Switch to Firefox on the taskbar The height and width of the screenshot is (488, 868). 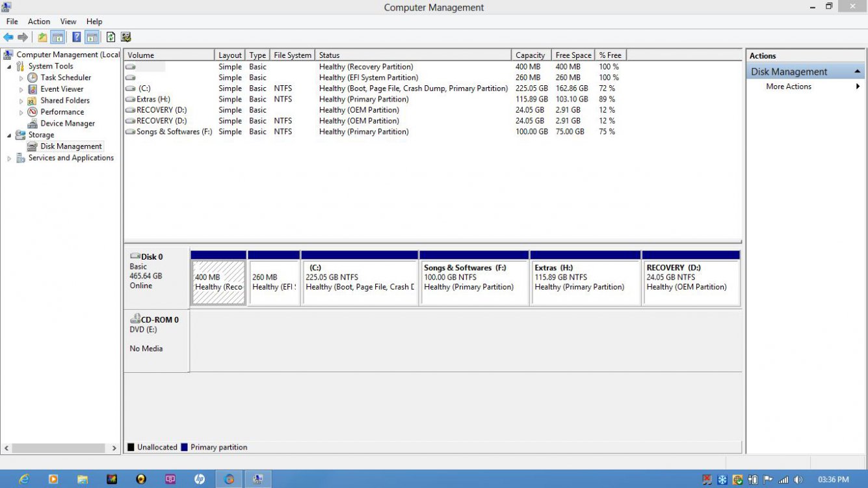(229, 480)
